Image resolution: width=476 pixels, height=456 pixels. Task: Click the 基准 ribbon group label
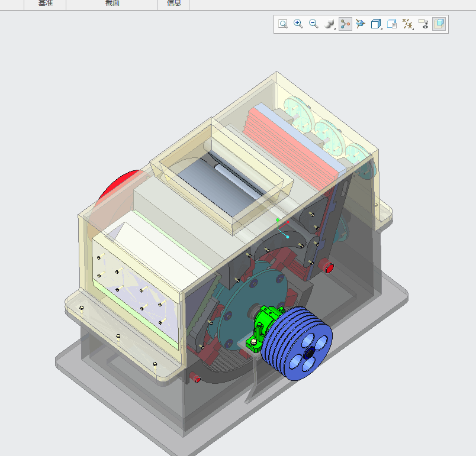pos(46,3)
